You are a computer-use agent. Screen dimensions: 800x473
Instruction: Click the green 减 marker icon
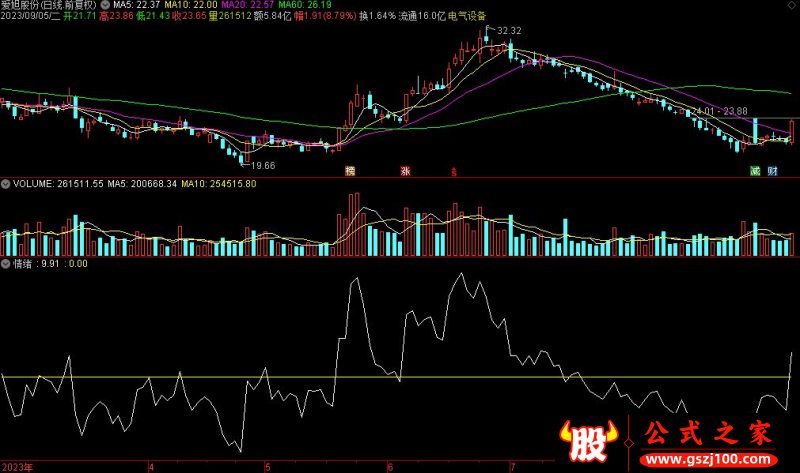pyautogui.click(x=755, y=171)
